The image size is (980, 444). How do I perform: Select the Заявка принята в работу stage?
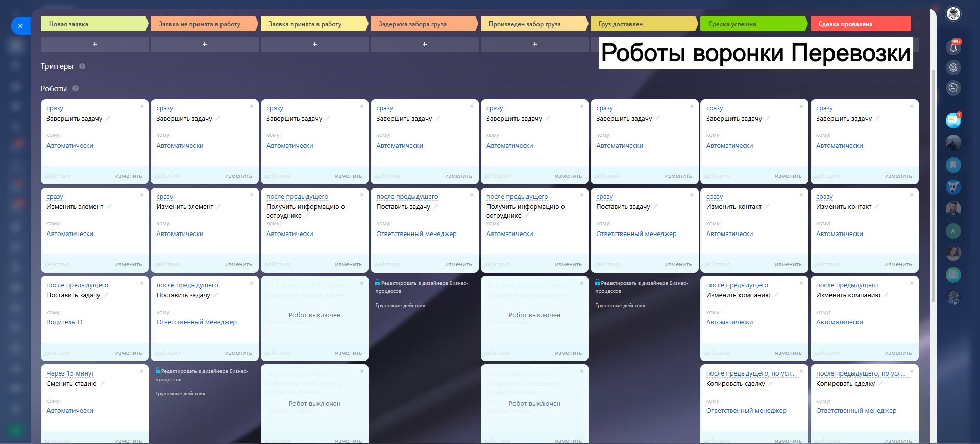(x=314, y=24)
